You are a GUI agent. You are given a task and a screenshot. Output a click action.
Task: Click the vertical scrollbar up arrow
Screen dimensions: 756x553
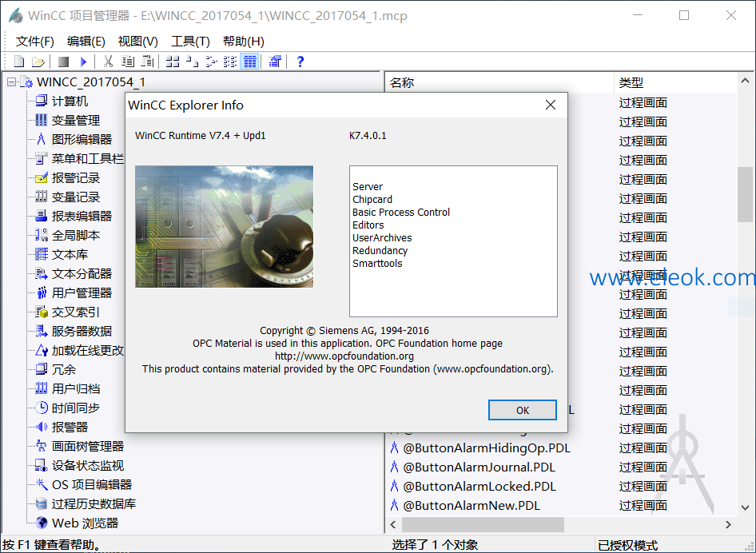[746, 81]
